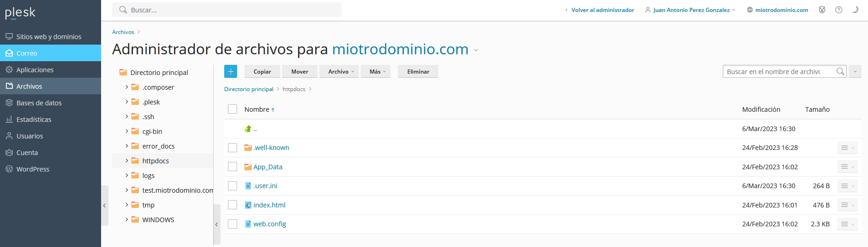Toggle dark mode moon icon
Screen dimensions: 868x247
click(x=855, y=10)
